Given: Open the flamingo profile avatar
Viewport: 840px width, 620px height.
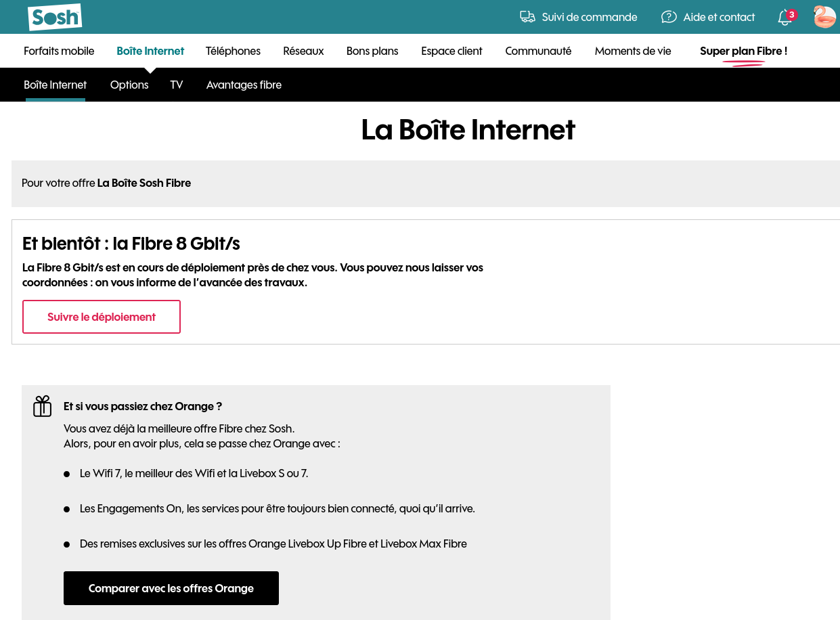Looking at the screenshot, I should (824, 17).
